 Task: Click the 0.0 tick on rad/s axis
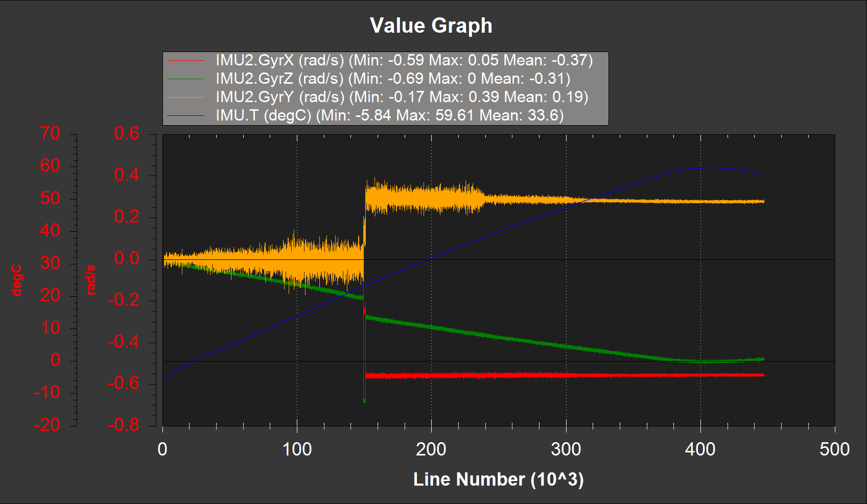[127, 258]
